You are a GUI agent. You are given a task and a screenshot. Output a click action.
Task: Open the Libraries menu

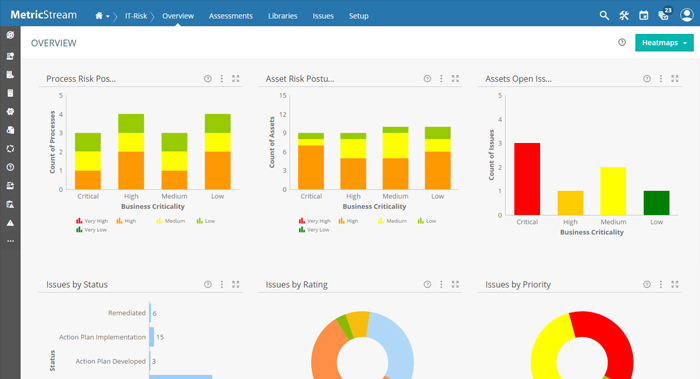[x=283, y=16]
